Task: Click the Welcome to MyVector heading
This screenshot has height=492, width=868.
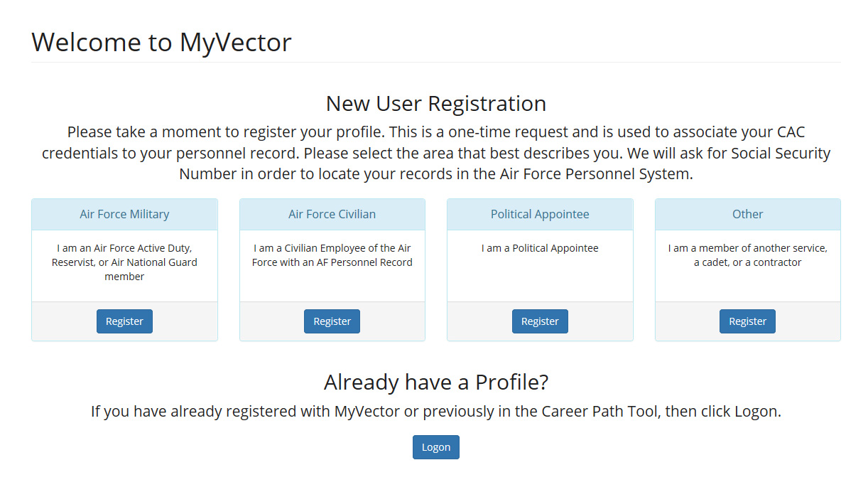Action: (x=161, y=42)
